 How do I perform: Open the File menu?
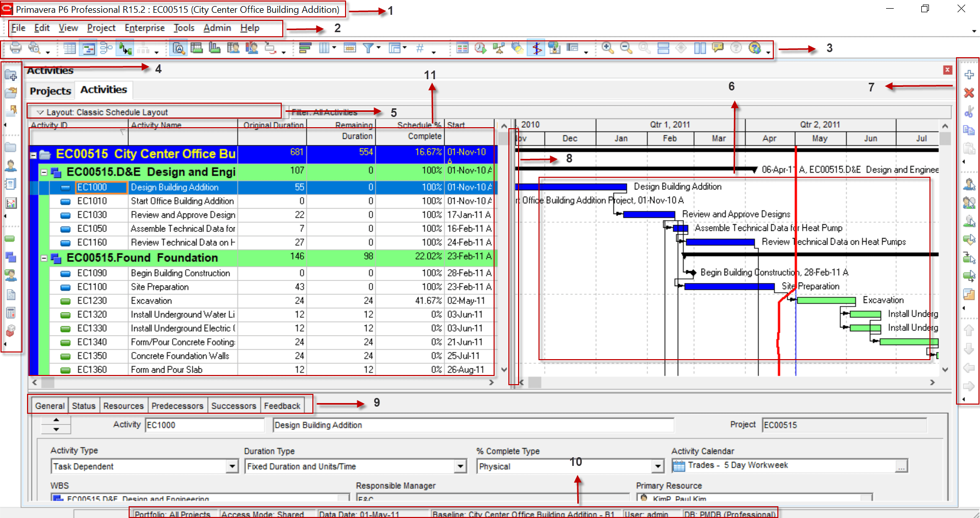[x=18, y=28]
